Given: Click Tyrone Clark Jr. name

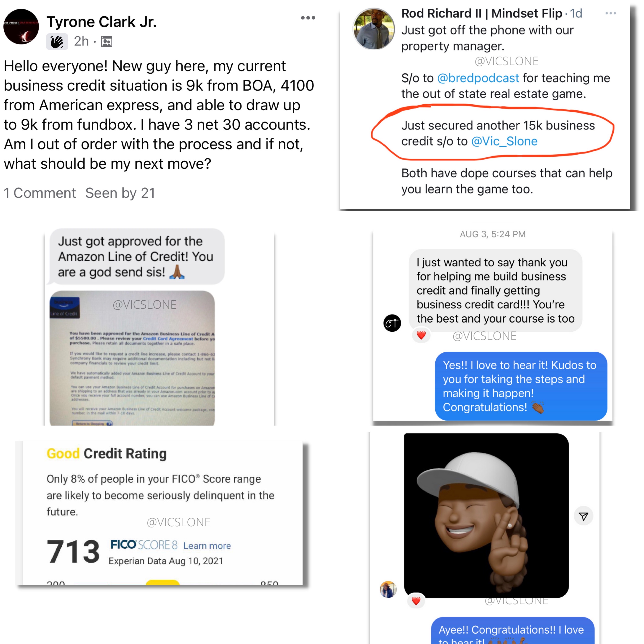Looking at the screenshot, I should (102, 22).
